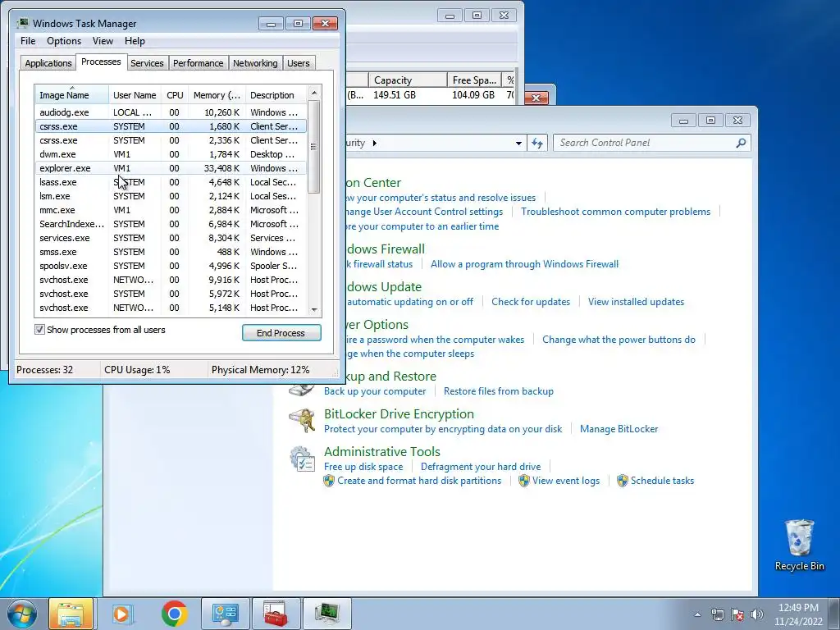Open the Recycle Bin desktop icon
The width and height of the screenshot is (840, 630).
799,546
